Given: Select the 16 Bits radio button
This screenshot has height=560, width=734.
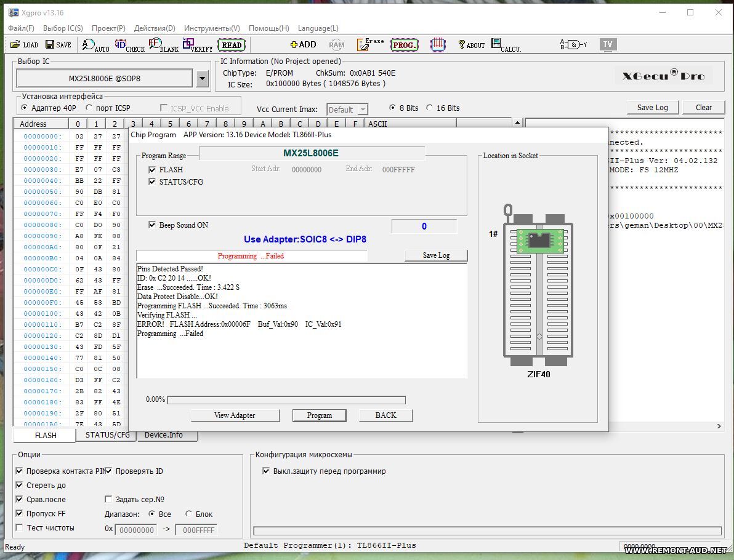Looking at the screenshot, I should click(430, 108).
